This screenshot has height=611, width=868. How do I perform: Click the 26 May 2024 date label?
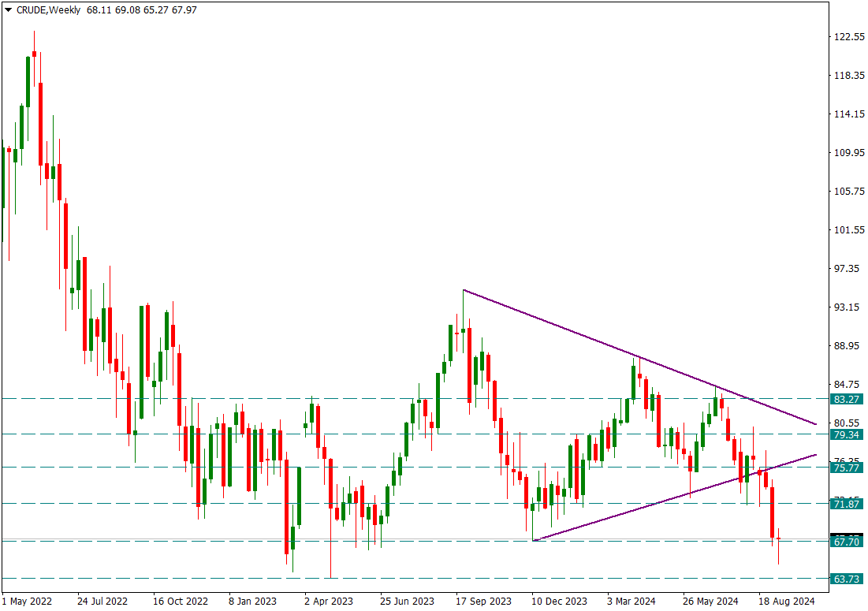[710, 601]
